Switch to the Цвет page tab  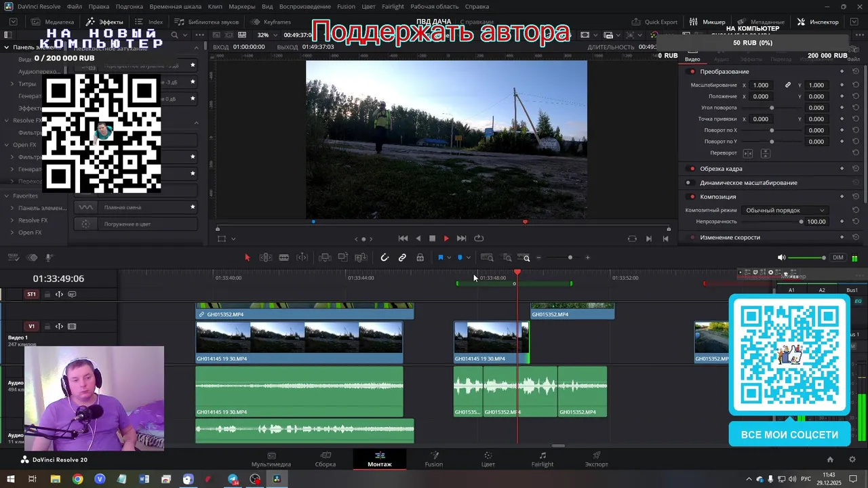pos(488,459)
